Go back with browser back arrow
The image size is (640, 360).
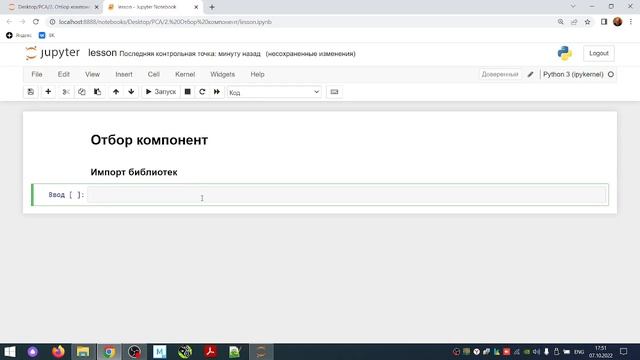coord(9,22)
